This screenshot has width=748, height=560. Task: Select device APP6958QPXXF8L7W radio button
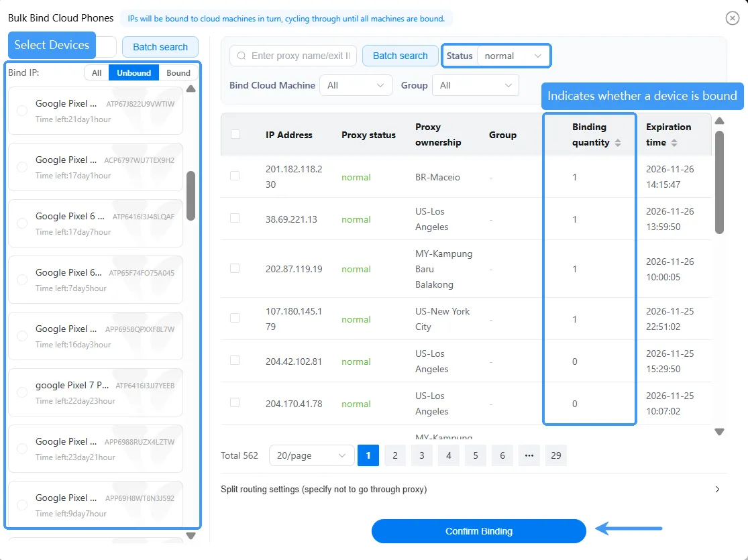click(22, 336)
